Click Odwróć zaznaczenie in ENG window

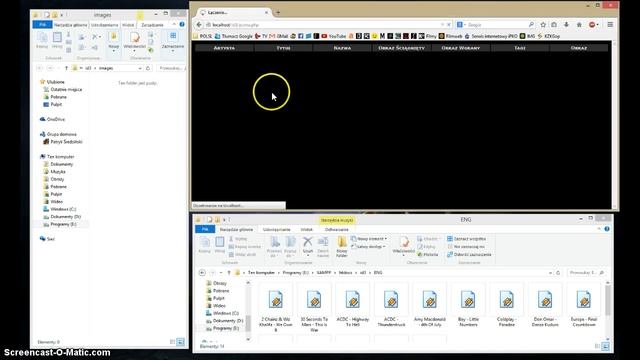(x=469, y=254)
